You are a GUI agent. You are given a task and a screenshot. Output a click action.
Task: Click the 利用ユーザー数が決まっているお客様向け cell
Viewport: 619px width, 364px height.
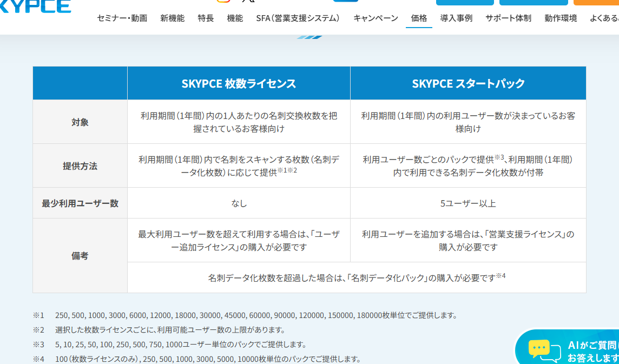pyautogui.click(x=468, y=122)
